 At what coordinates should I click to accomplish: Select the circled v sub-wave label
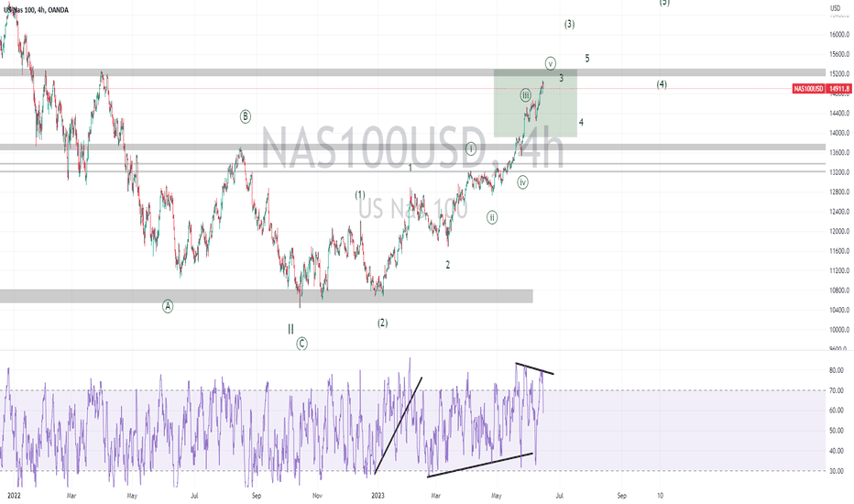(551, 64)
